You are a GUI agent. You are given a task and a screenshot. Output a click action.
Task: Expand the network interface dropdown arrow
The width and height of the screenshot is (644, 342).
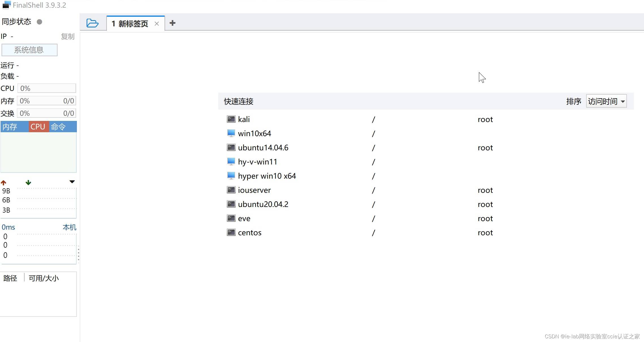pyautogui.click(x=72, y=182)
